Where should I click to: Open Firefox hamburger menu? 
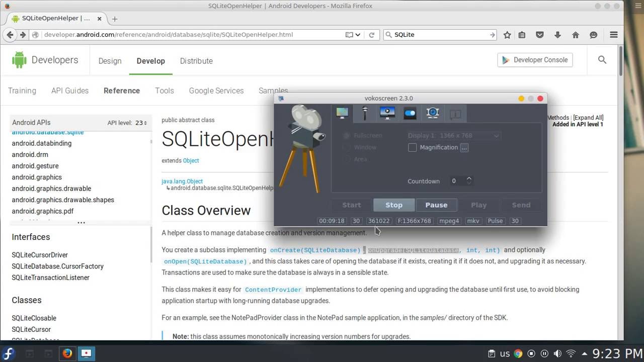[614, 35]
